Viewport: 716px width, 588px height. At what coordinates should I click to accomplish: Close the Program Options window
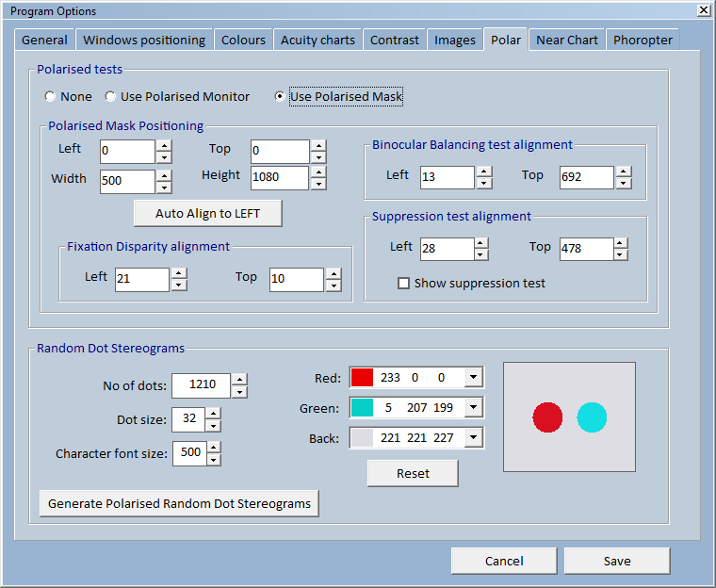click(704, 10)
